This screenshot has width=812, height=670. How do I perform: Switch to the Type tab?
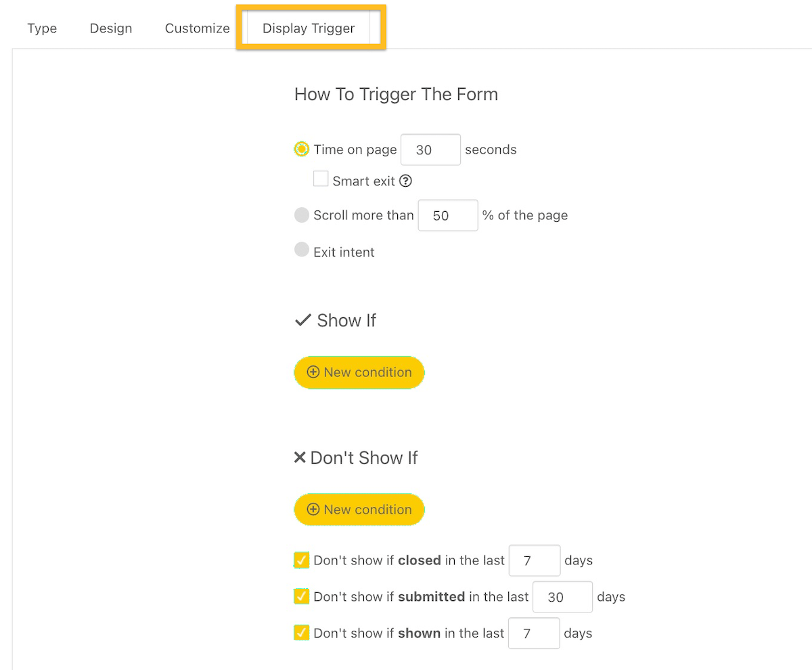pyautogui.click(x=41, y=28)
